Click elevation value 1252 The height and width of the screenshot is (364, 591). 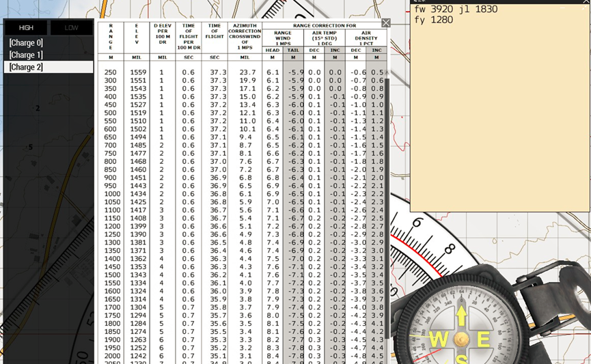[x=138, y=348]
